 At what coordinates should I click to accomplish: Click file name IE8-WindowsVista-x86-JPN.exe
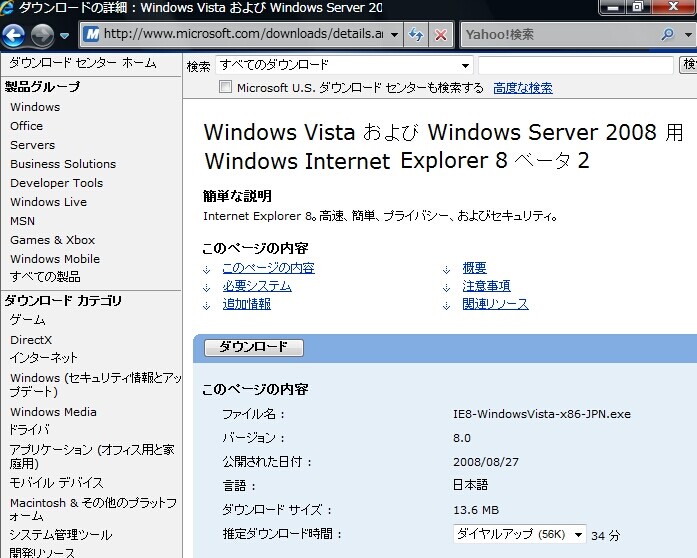pyautogui.click(x=542, y=414)
